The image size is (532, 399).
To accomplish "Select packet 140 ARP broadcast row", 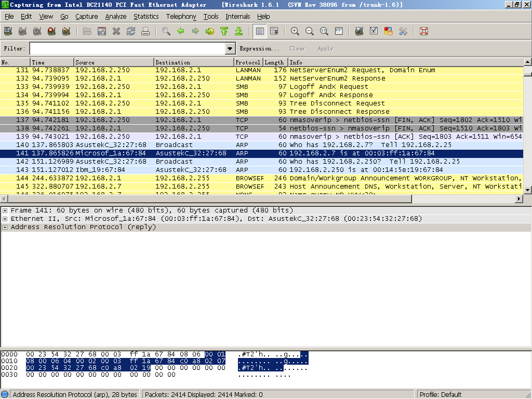I will tap(262, 145).
